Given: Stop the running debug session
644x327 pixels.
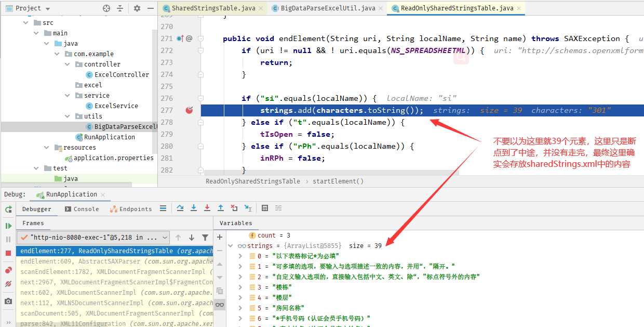Looking at the screenshot, I should pyautogui.click(x=8, y=253).
